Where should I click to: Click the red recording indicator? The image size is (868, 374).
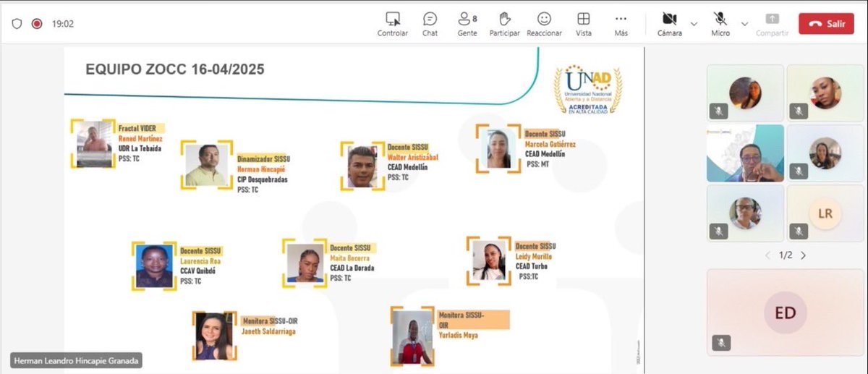(x=37, y=24)
